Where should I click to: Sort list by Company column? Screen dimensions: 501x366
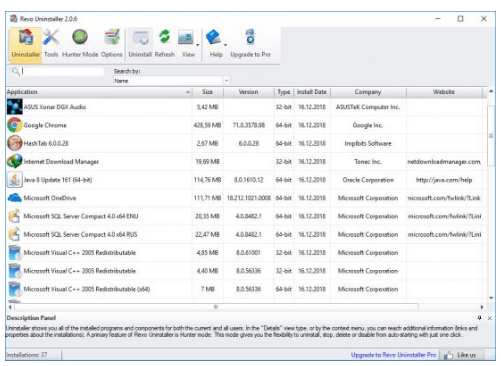pos(368,92)
